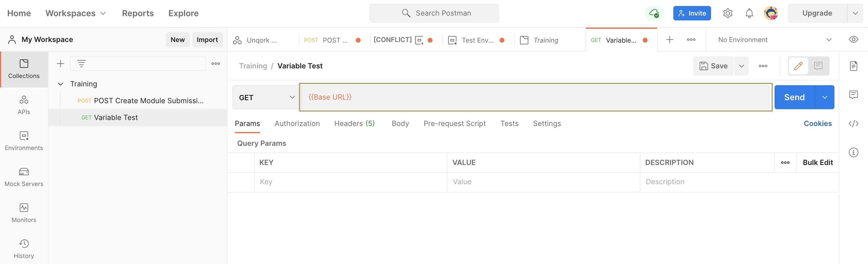Switch to the comment mode toggle

coord(818,66)
